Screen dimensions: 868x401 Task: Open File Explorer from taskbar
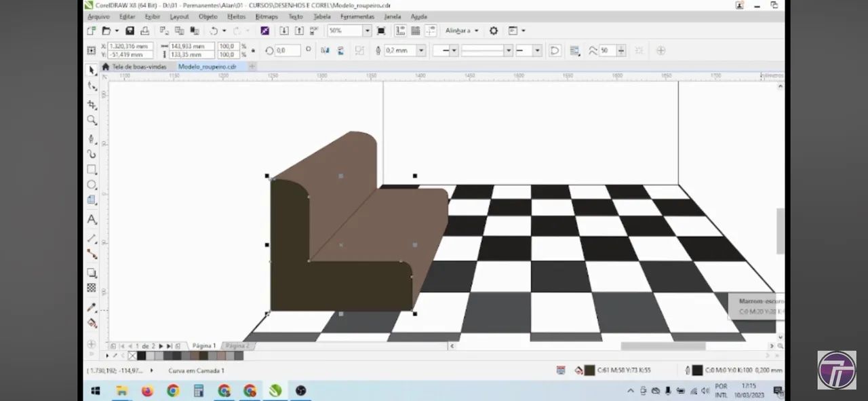click(x=122, y=391)
